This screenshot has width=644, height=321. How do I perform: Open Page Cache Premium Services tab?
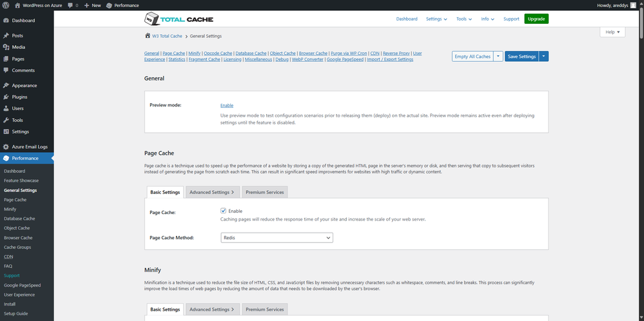tap(265, 192)
